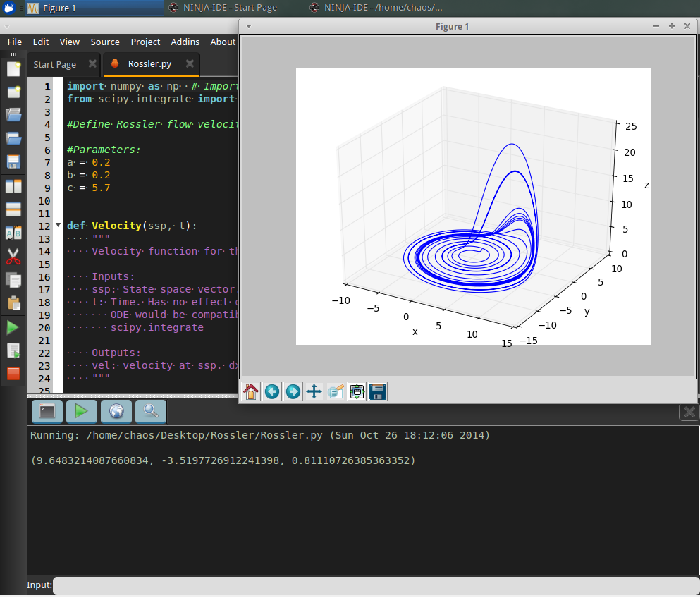Switch to the Rossler.py tab
This screenshot has height=598, width=700.
(x=149, y=64)
